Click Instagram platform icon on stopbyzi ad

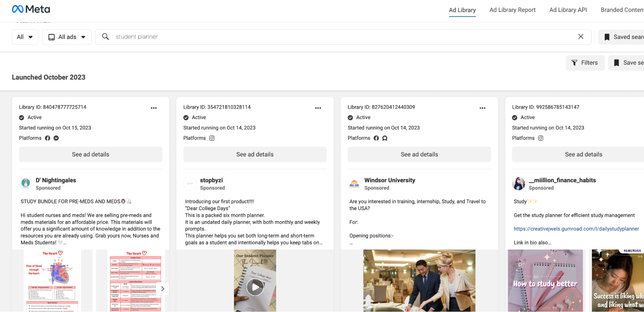pyautogui.click(x=212, y=138)
